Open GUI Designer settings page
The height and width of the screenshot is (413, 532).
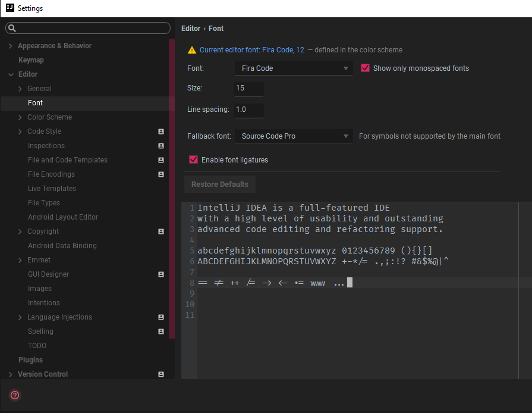(x=48, y=274)
